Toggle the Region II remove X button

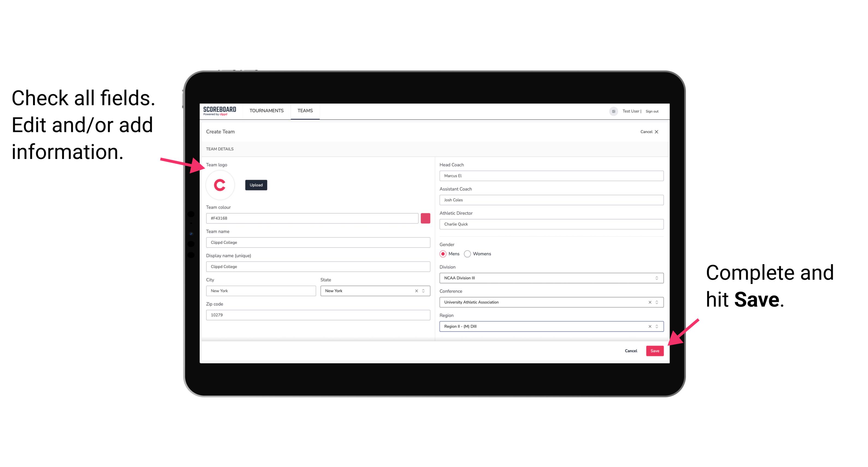648,326
